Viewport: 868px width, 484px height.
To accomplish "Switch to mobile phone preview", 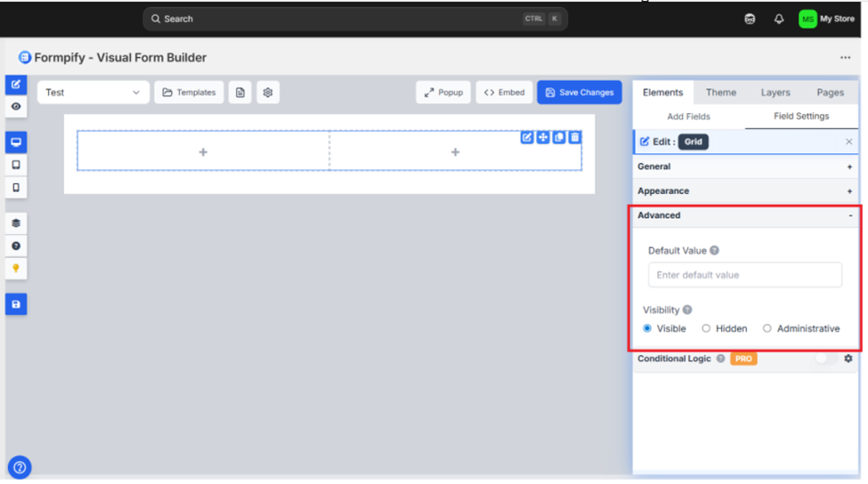I will [15, 188].
